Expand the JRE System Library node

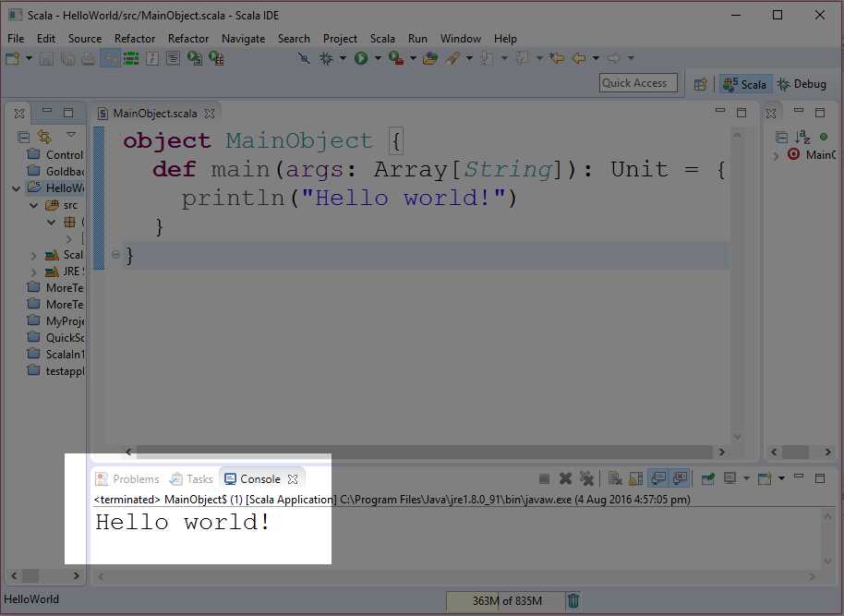(x=34, y=272)
